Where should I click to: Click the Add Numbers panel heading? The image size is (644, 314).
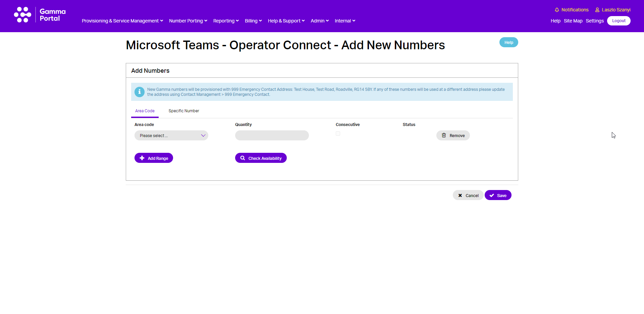point(150,71)
